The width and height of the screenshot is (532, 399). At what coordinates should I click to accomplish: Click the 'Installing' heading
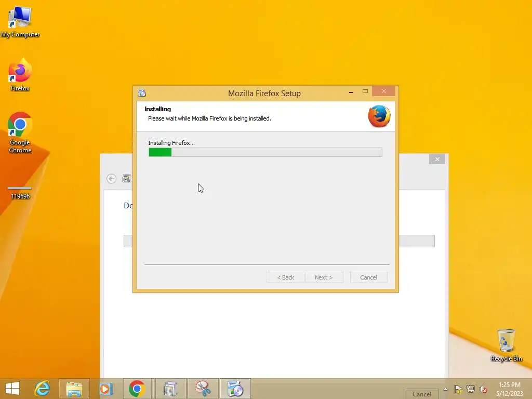pos(158,109)
